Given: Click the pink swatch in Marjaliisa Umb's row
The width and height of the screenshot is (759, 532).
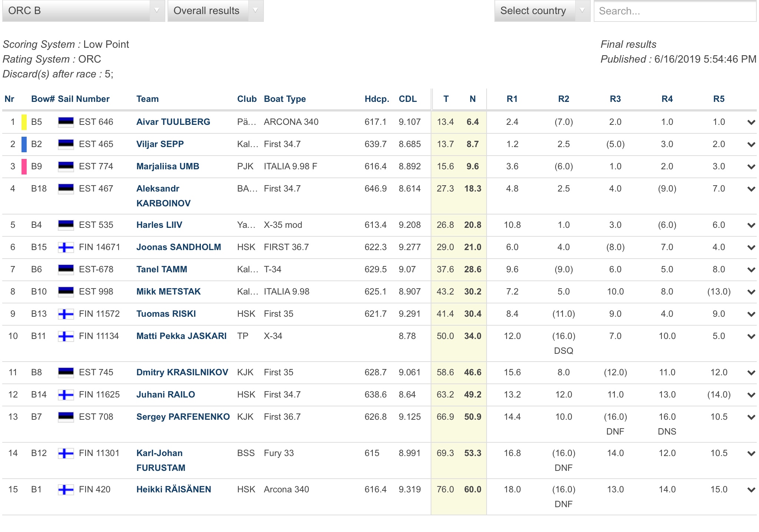Looking at the screenshot, I should (x=24, y=166).
